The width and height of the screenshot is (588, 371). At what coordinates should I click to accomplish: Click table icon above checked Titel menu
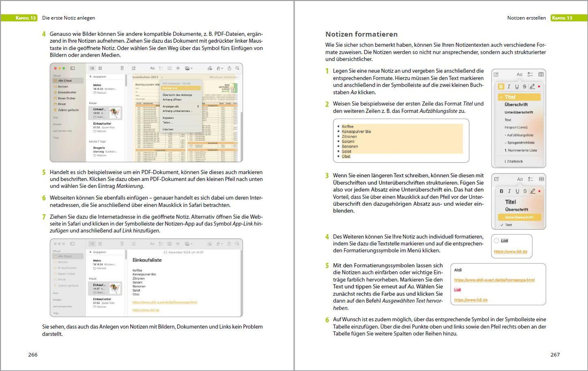click(x=541, y=74)
